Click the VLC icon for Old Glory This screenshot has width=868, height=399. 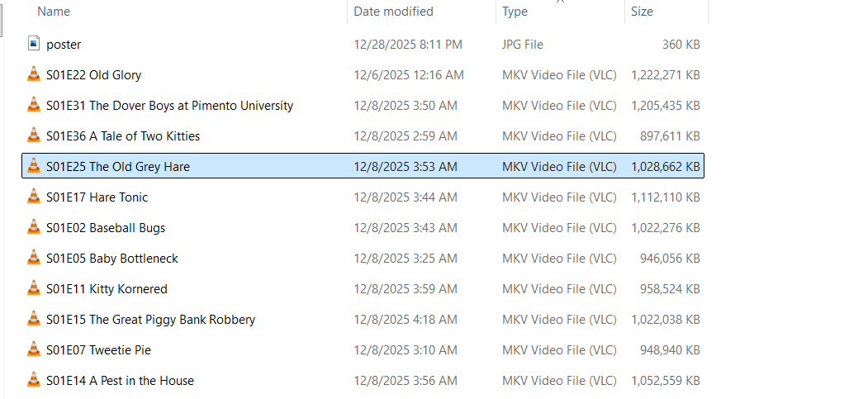33,75
